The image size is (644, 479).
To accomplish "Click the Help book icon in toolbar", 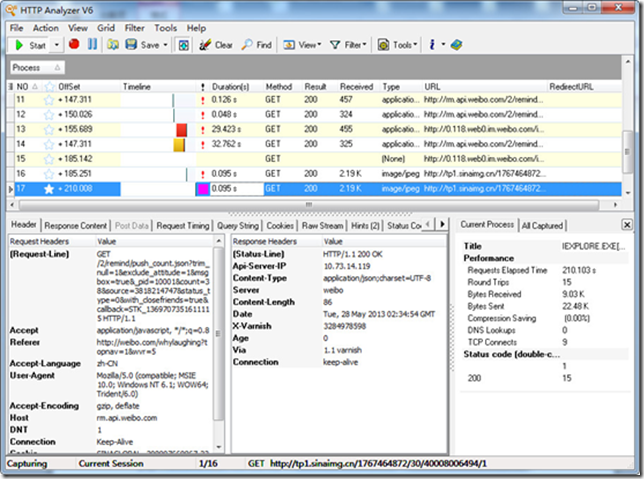I will click(456, 45).
